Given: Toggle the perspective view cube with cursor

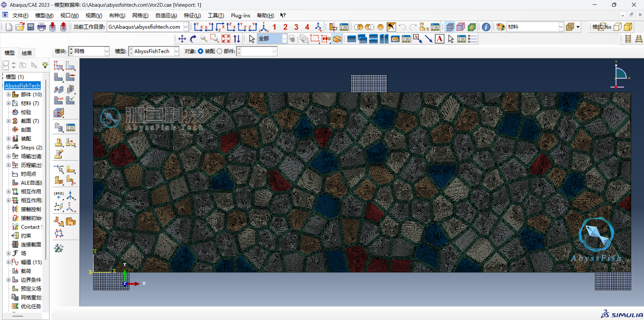Looking at the screenshot, I should tap(337, 39).
